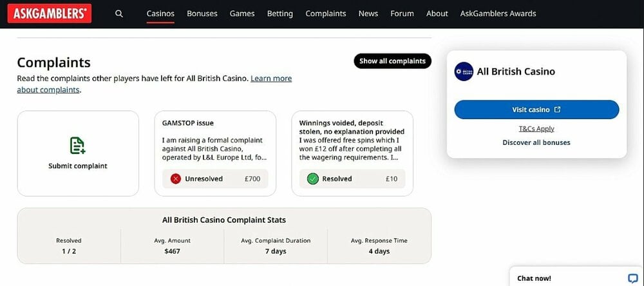This screenshot has width=644, height=286.
Task: Open AskGamblers Awards in top navigation
Action: pyautogui.click(x=498, y=14)
